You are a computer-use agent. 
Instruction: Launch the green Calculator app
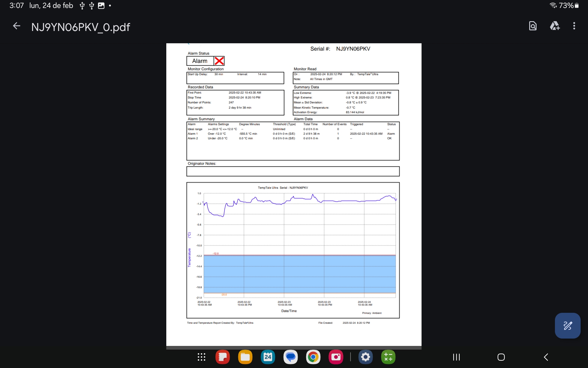tap(388, 357)
